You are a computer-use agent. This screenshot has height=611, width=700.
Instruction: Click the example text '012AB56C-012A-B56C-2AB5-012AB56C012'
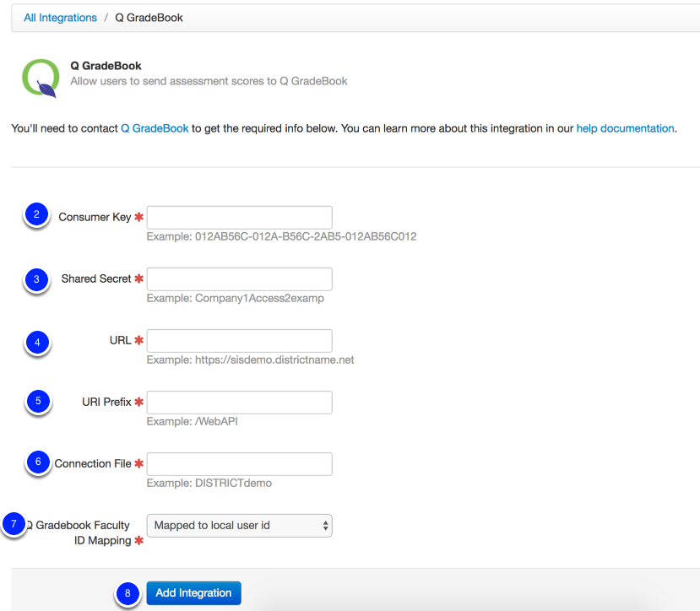coord(306,236)
